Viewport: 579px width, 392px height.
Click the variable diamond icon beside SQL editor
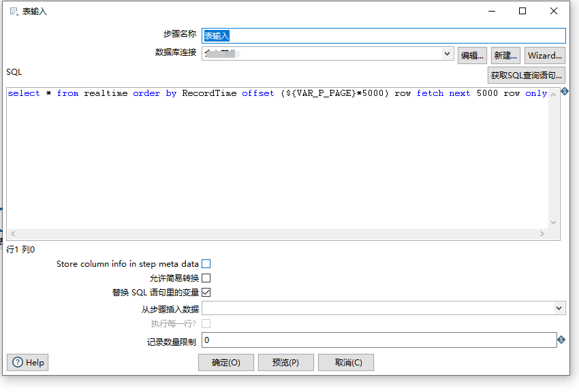tap(564, 92)
